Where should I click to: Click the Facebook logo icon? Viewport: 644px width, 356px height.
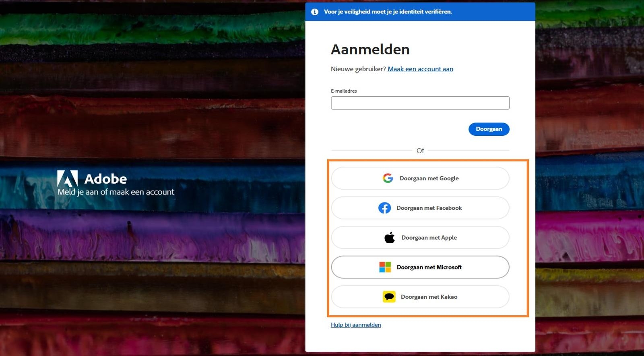(384, 208)
